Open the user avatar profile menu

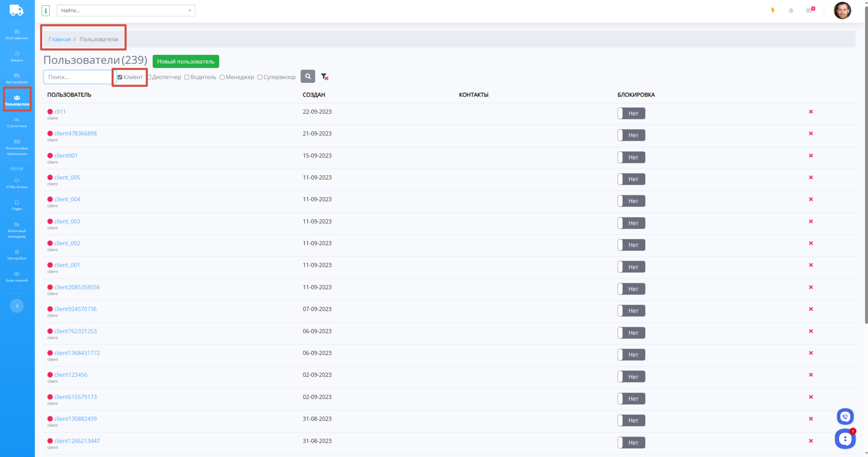click(842, 10)
